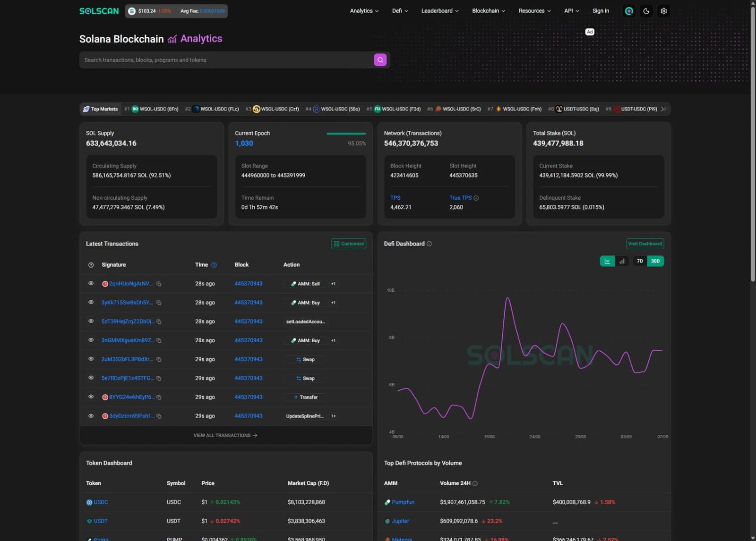Click the Solscan logo

pos(99,11)
